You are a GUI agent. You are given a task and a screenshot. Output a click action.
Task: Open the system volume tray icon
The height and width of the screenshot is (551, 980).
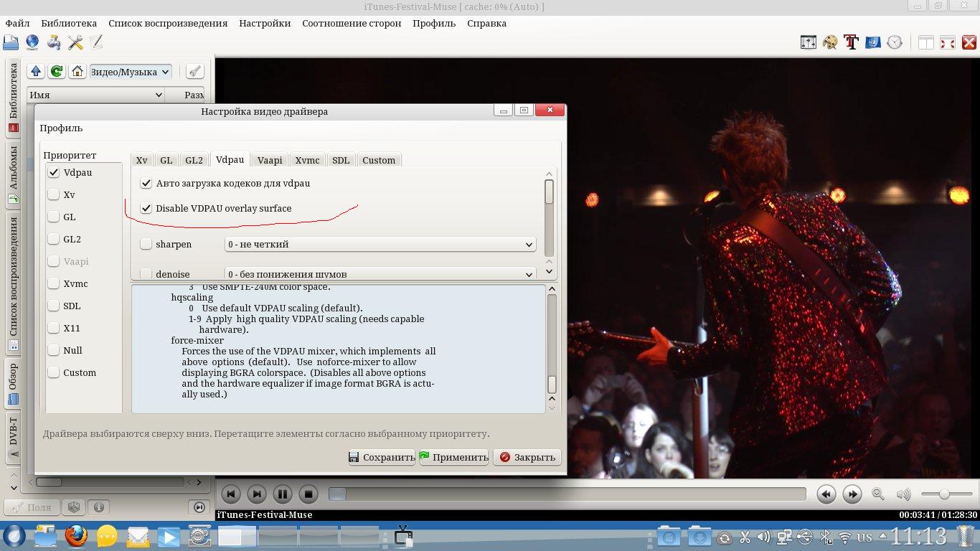[x=763, y=537]
